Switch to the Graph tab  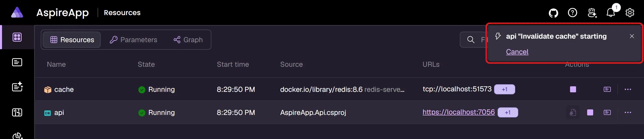[188, 40]
